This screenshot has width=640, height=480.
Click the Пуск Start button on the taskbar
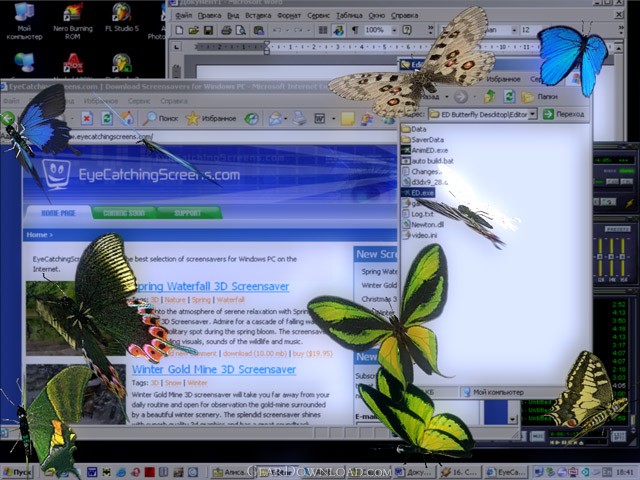(x=17, y=473)
